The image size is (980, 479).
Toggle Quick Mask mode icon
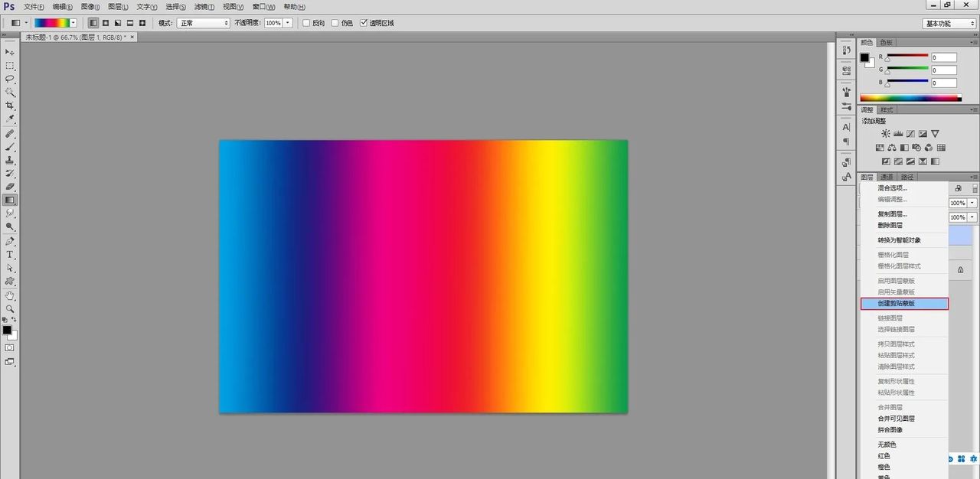click(x=10, y=347)
